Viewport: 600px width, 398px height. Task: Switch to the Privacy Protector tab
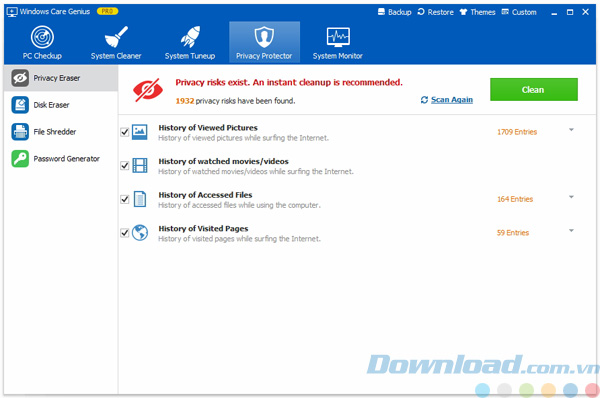click(x=264, y=42)
